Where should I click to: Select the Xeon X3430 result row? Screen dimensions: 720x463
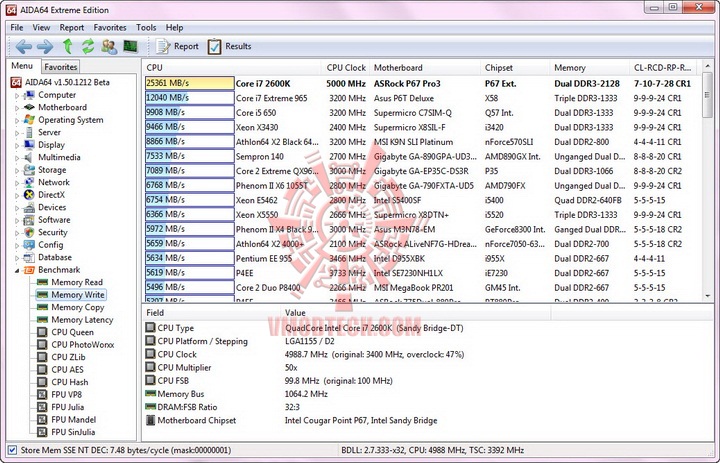422,127
